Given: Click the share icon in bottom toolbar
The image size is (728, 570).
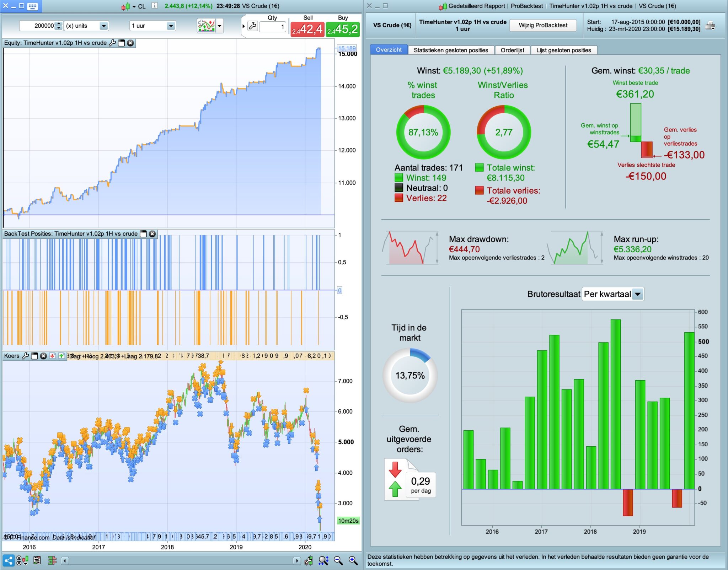Looking at the screenshot, I should [x=9, y=560].
